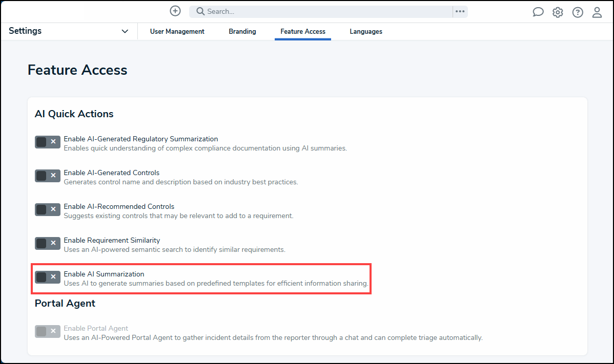Click the disabled Enable Portal Agent toggle
This screenshot has height=364, width=614.
coord(47,331)
